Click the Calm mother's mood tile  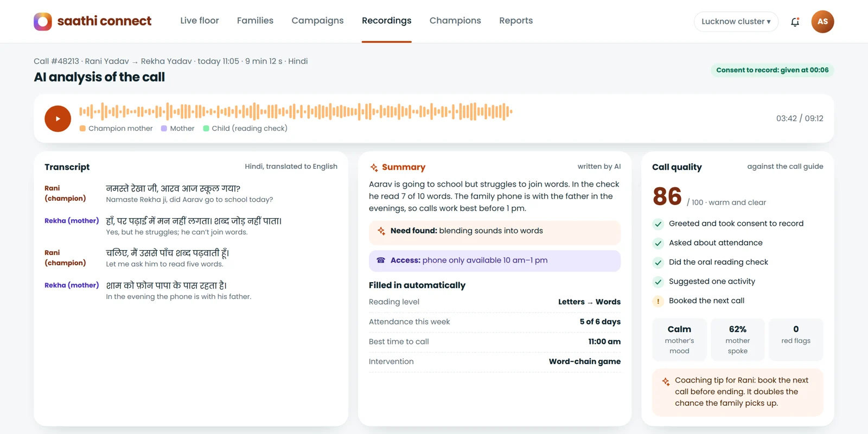[679, 340]
